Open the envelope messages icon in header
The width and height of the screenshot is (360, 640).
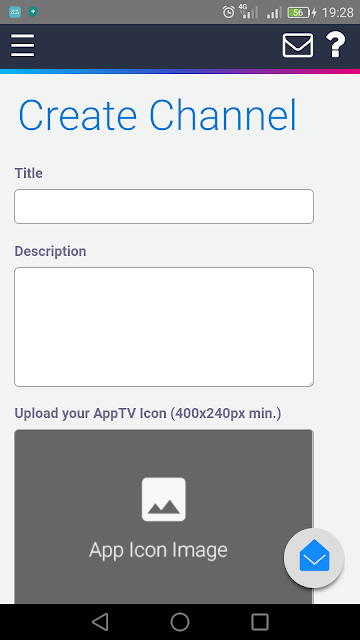click(298, 45)
